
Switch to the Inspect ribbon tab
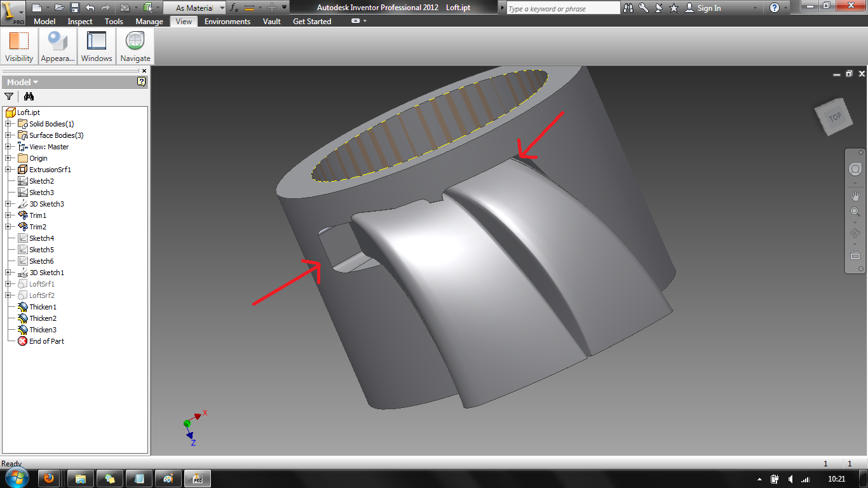pos(80,22)
